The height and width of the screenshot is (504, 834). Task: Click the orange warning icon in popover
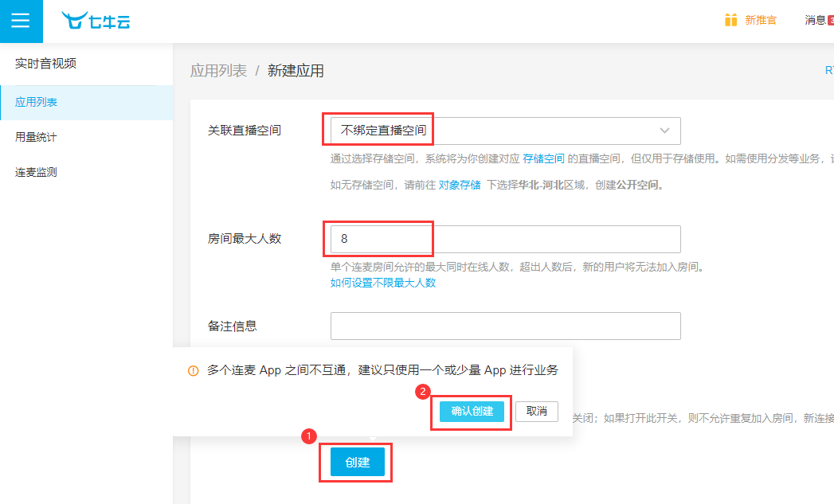pyautogui.click(x=193, y=371)
